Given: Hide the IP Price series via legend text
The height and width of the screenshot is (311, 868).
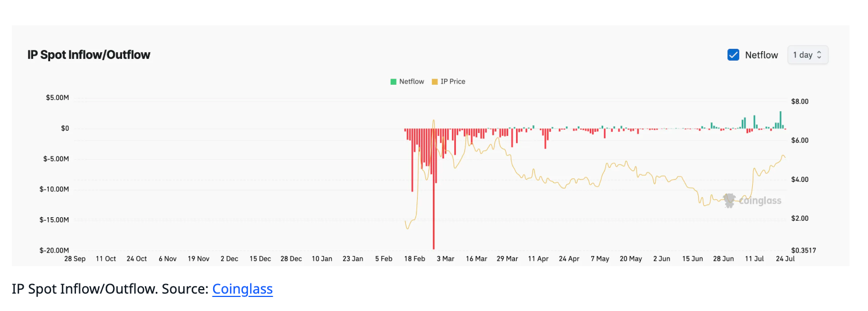Looking at the screenshot, I should tap(453, 82).
